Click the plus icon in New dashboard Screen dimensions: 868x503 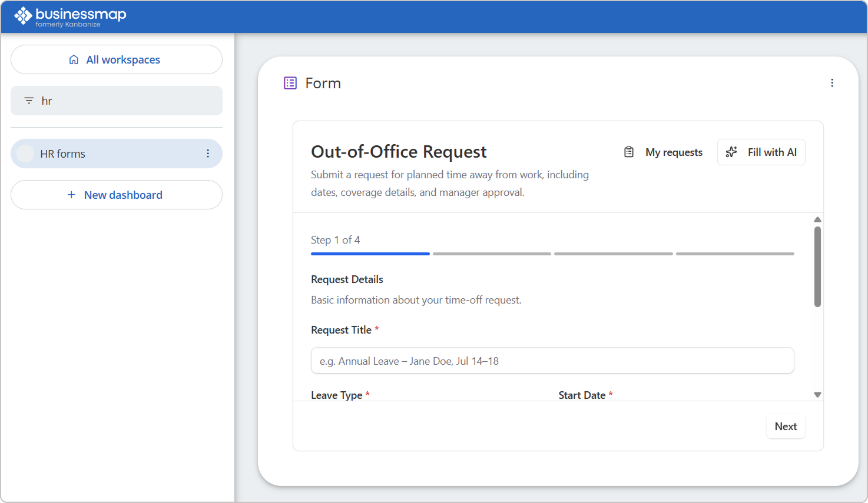71,195
